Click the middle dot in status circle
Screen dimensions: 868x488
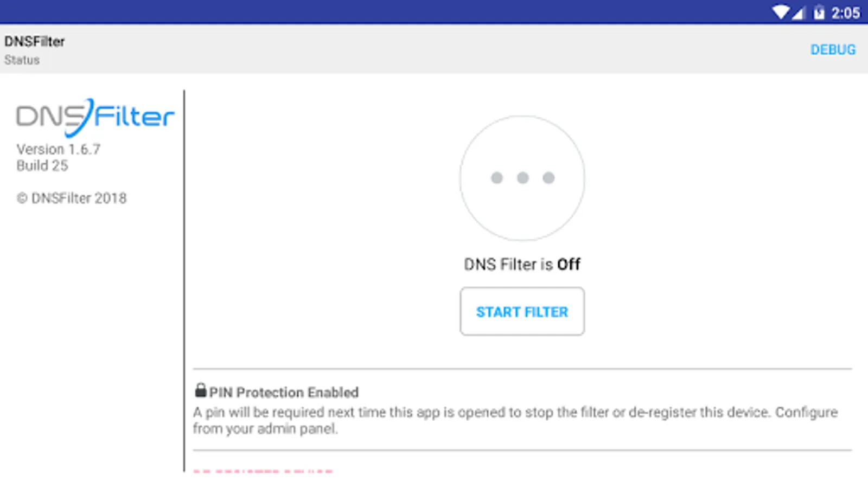pos(522,178)
